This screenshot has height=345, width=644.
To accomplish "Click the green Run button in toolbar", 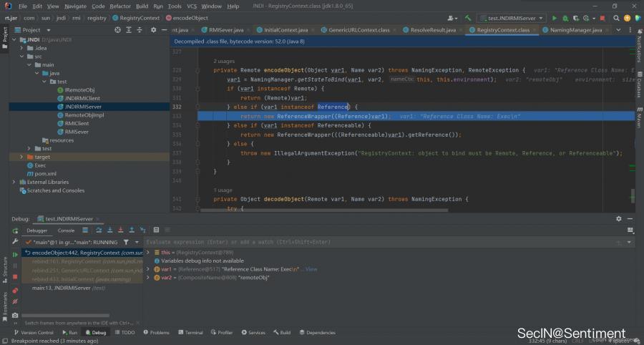I will tap(554, 18).
